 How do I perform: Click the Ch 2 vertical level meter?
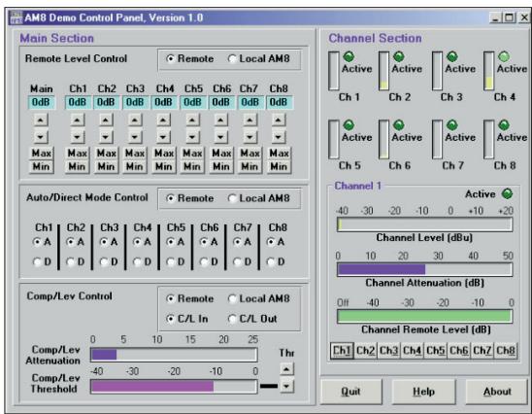(x=383, y=71)
